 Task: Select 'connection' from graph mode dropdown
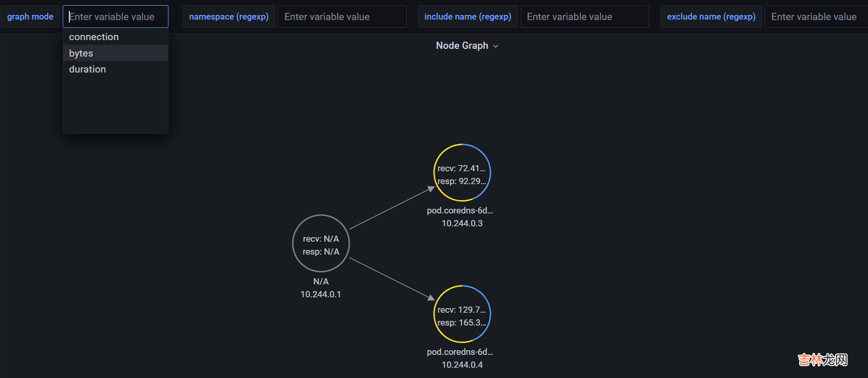pos(94,37)
